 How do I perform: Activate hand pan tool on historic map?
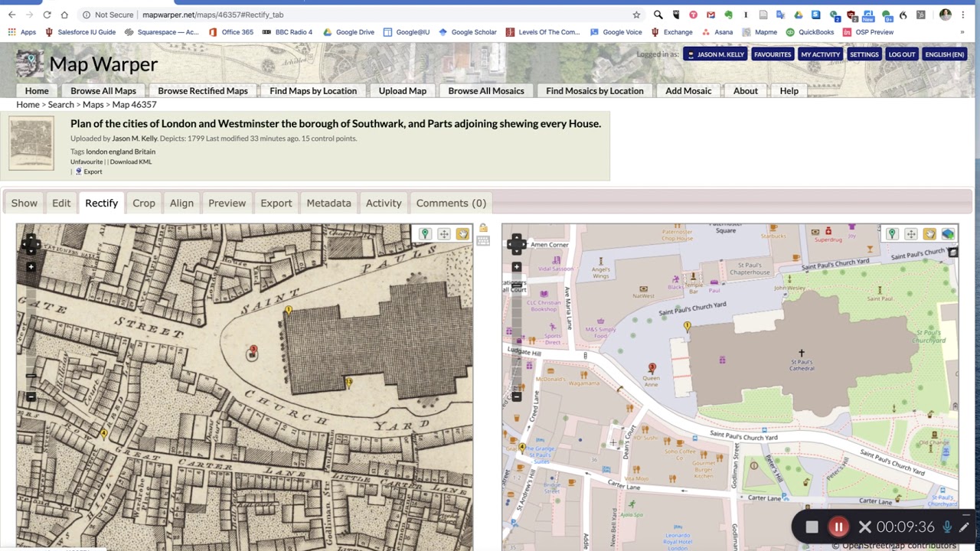[462, 234]
